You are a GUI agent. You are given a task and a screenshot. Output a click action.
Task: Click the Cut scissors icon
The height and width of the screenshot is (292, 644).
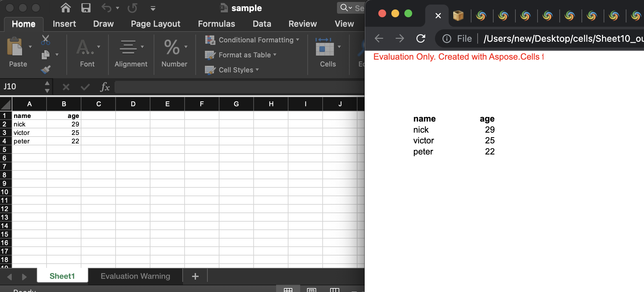46,40
